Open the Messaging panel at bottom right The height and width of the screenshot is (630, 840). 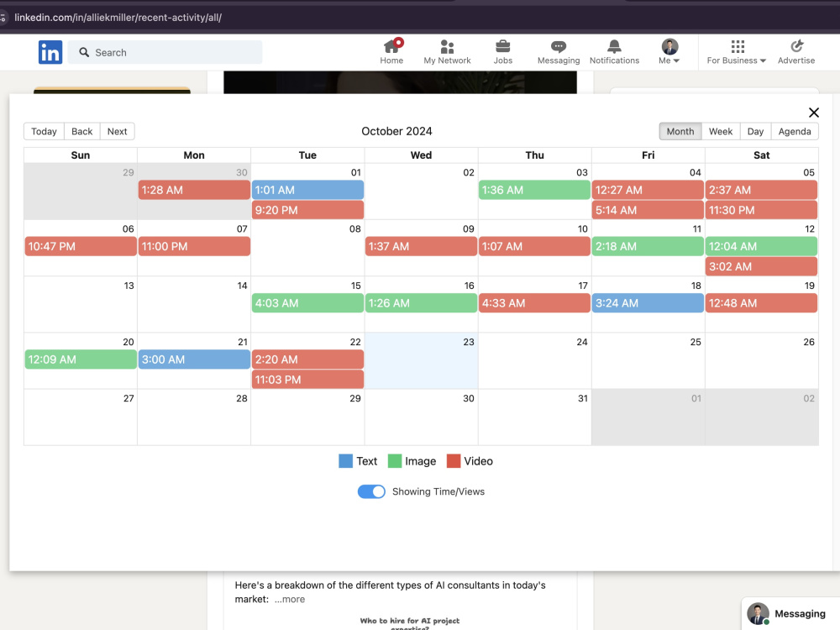click(790, 613)
